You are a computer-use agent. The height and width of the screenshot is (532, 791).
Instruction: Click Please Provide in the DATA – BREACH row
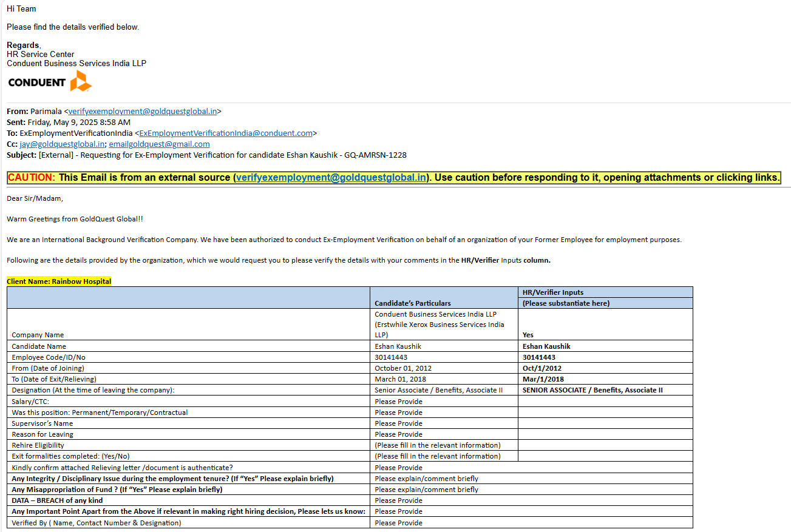tap(398, 500)
